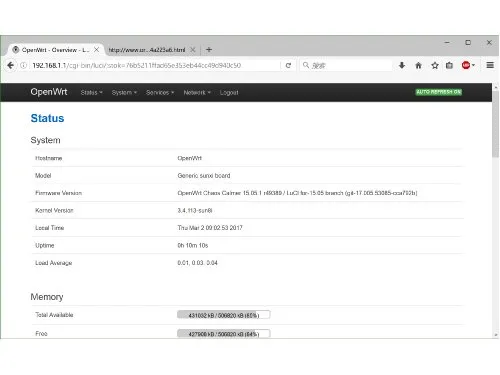
Task: Click the Generic sunxi board value
Action: [x=204, y=175]
